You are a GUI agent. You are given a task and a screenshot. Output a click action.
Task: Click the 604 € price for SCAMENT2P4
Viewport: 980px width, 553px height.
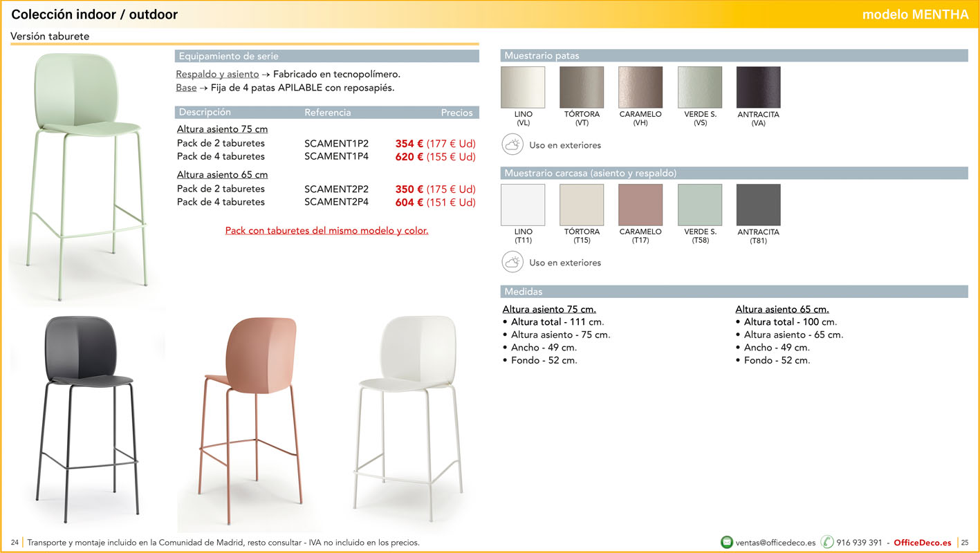click(x=409, y=203)
